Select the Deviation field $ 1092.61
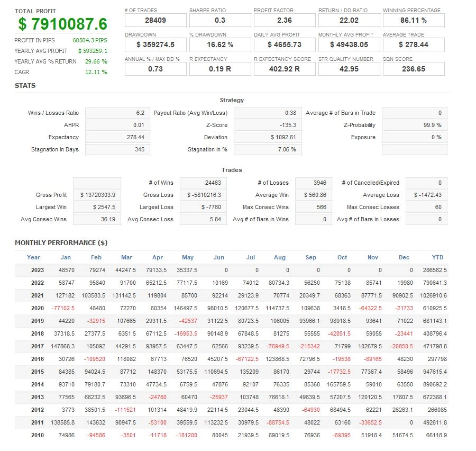This screenshot has width=476, height=451. tap(268, 138)
